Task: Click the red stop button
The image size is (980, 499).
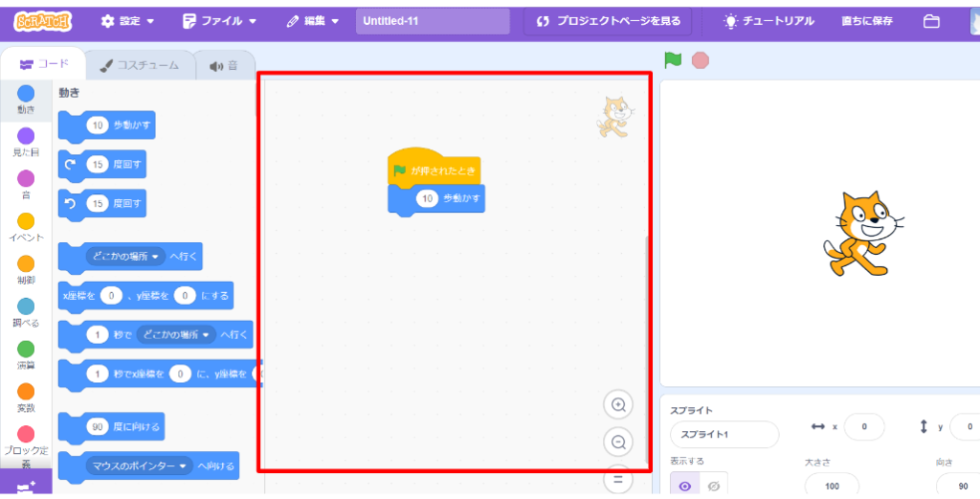Action: pyautogui.click(x=701, y=60)
